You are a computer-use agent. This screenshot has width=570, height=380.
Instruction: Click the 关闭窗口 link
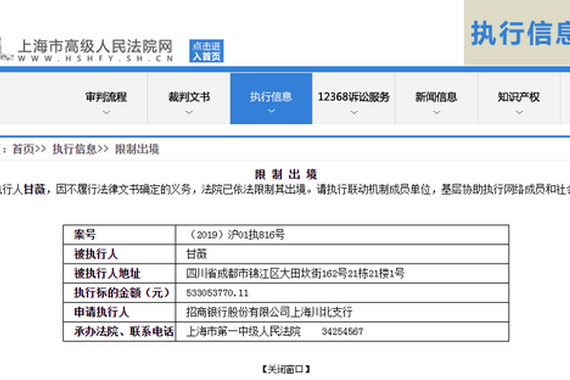pos(286,369)
